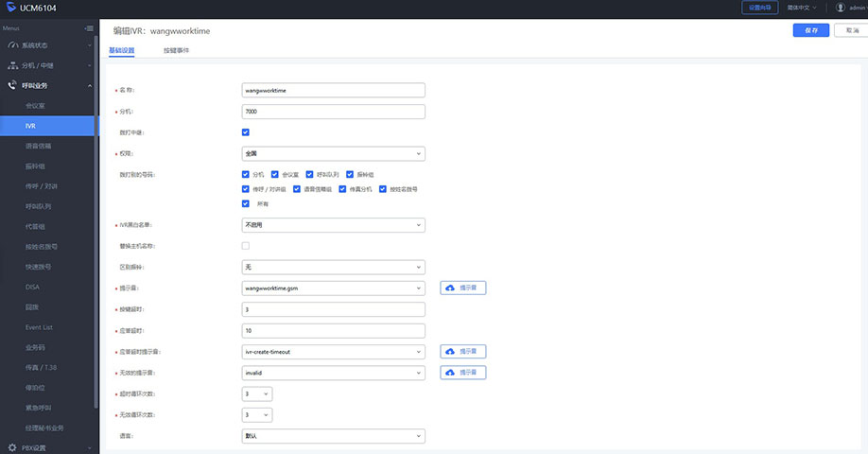Screen dimensions: 868x454
Task: Click upload button beside wangwworktime.gsm prompt
Action: click(463, 288)
